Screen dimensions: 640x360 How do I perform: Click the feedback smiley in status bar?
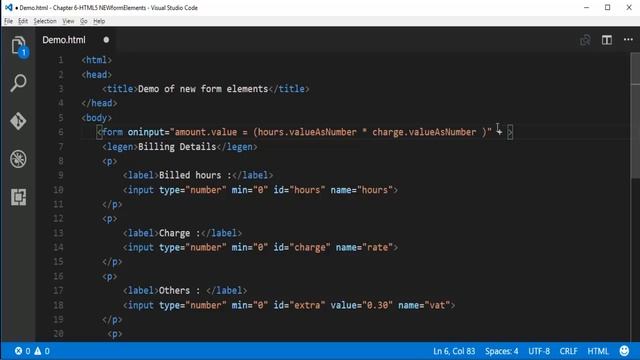[x=624, y=351]
